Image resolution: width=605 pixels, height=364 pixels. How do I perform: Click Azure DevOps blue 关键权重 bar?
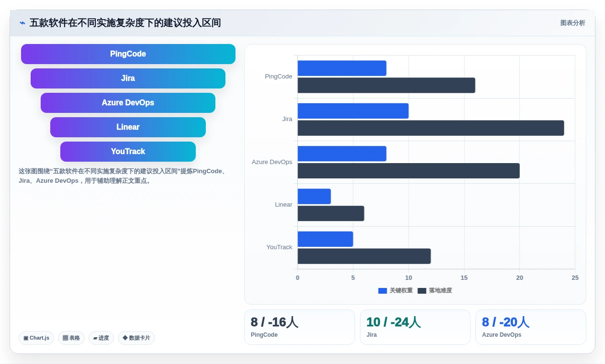click(342, 154)
